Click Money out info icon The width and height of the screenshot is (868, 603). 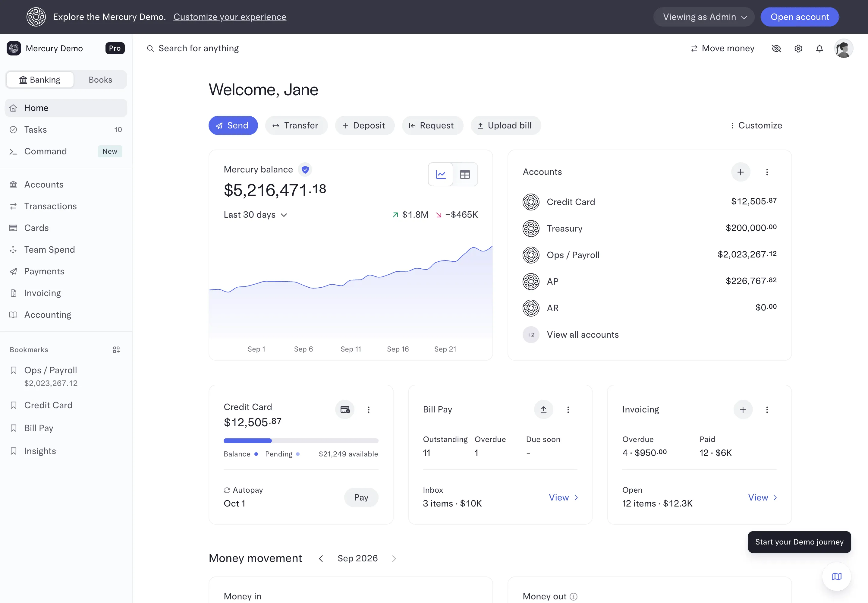573,597
